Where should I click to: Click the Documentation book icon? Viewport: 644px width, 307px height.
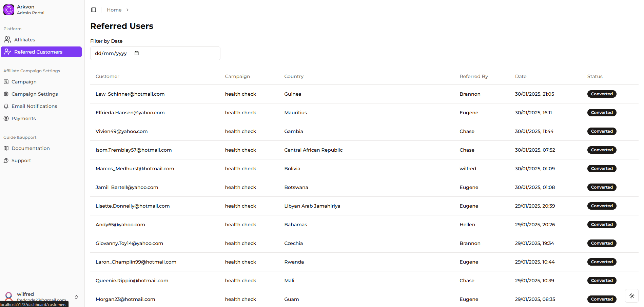click(6, 148)
